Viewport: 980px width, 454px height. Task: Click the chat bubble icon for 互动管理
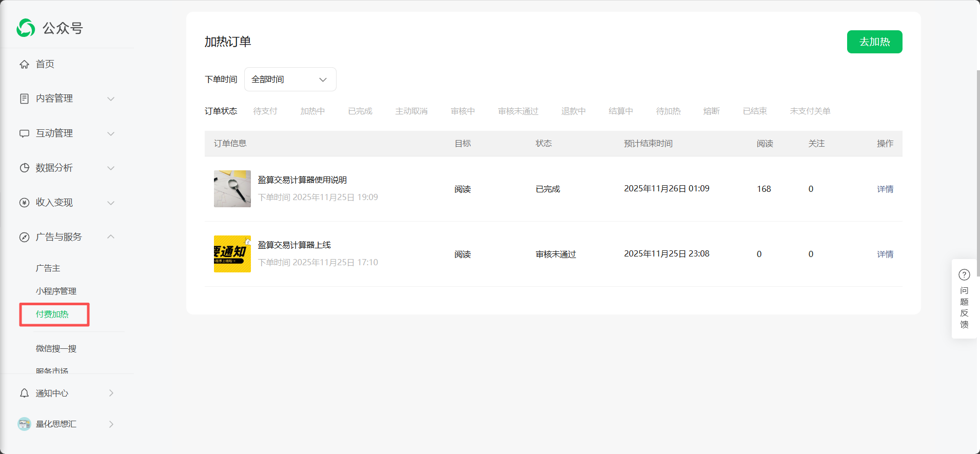24,133
